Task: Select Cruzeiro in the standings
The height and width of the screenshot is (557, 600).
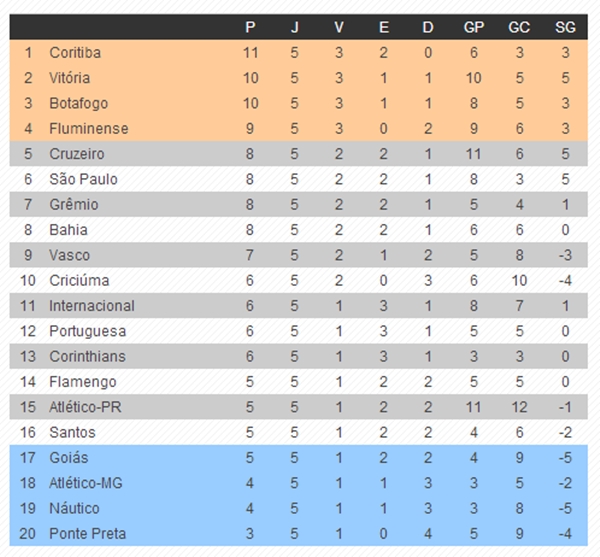Action: point(77,154)
